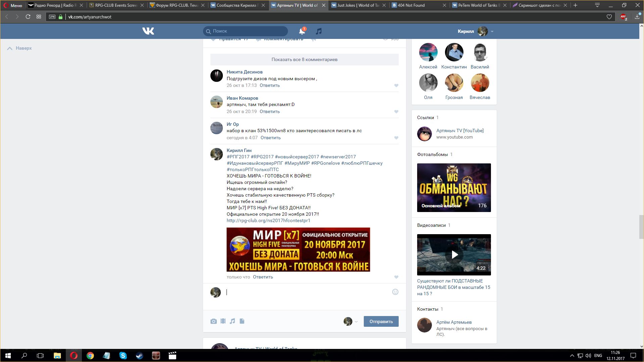Open Артём Артемьев contact profile
Viewport: 644px width, 362px height.
(454, 322)
